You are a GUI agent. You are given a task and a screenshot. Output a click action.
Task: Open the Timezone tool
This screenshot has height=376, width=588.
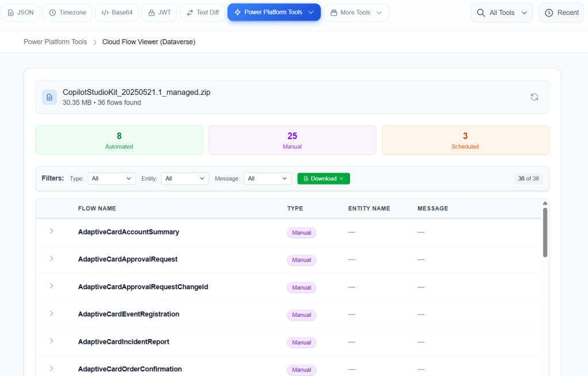tap(66, 13)
